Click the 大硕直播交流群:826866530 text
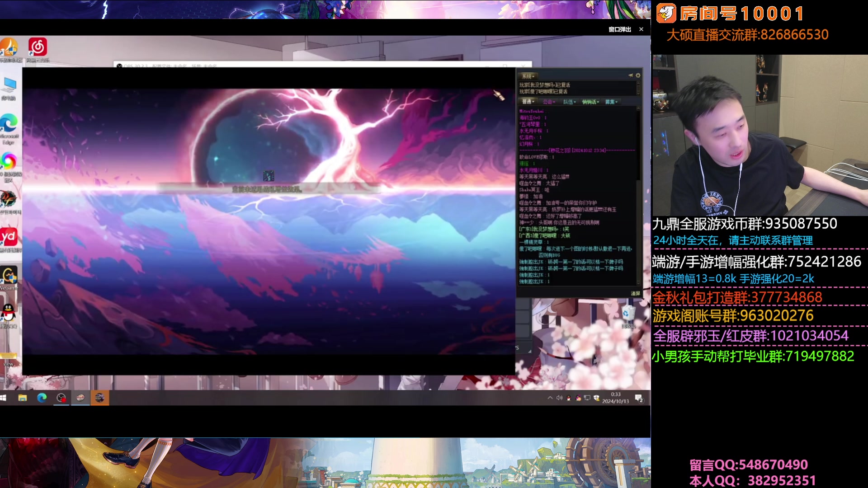 (x=748, y=35)
